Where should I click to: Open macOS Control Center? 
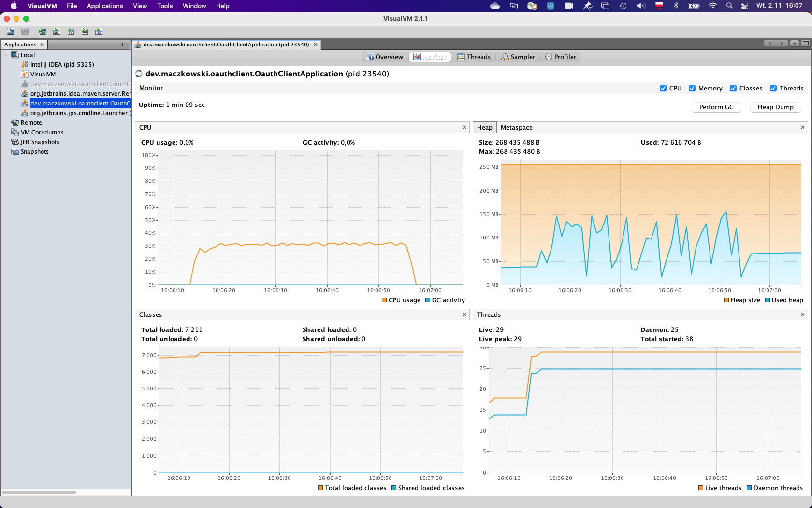[745, 6]
